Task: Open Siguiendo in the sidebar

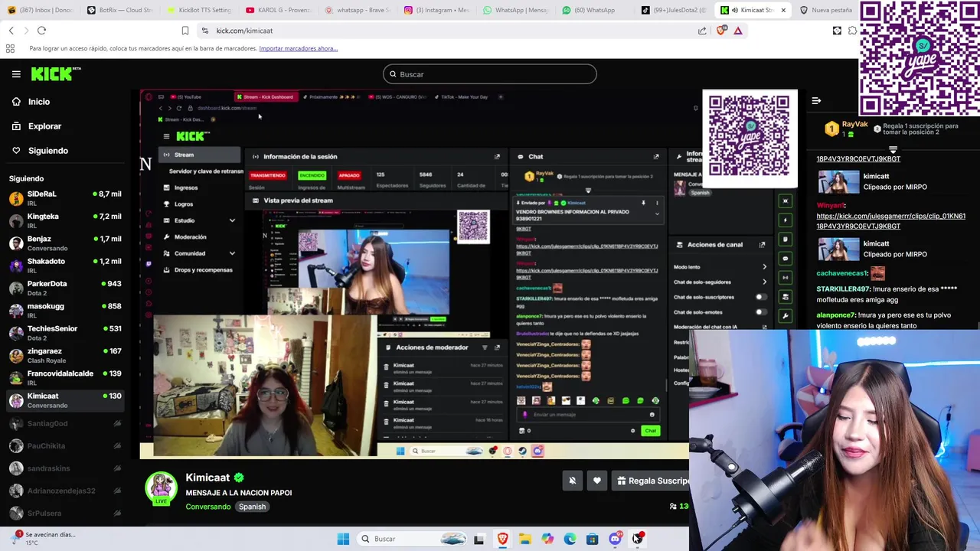Action: pyautogui.click(x=40, y=151)
